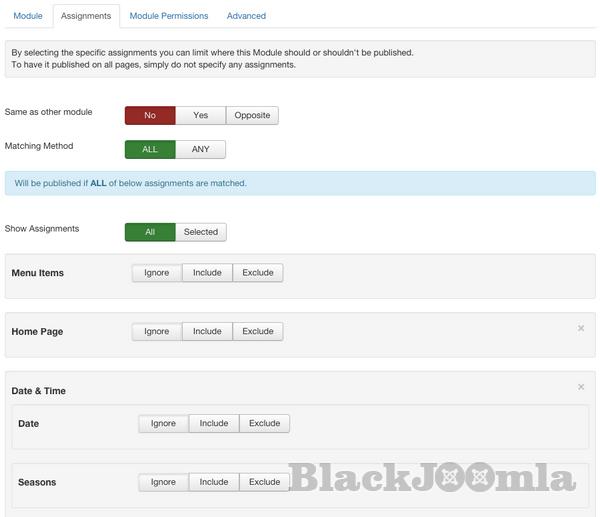This screenshot has height=517, width=600.
Task: Choose No for Same as other module
Action: point(150,115)
